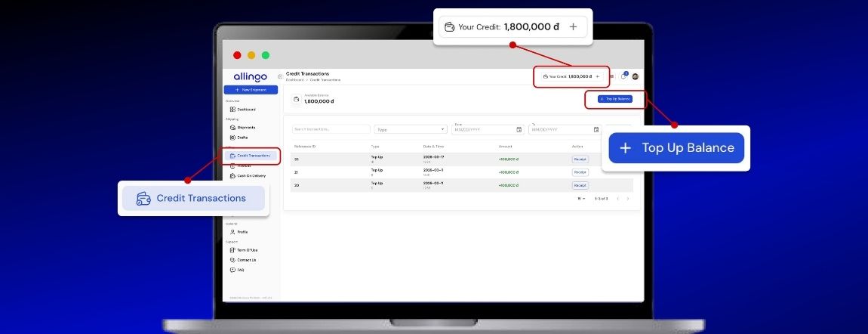Click the green maximize window dot
Viewport: 868px width, 334px height.
[266, 55]
